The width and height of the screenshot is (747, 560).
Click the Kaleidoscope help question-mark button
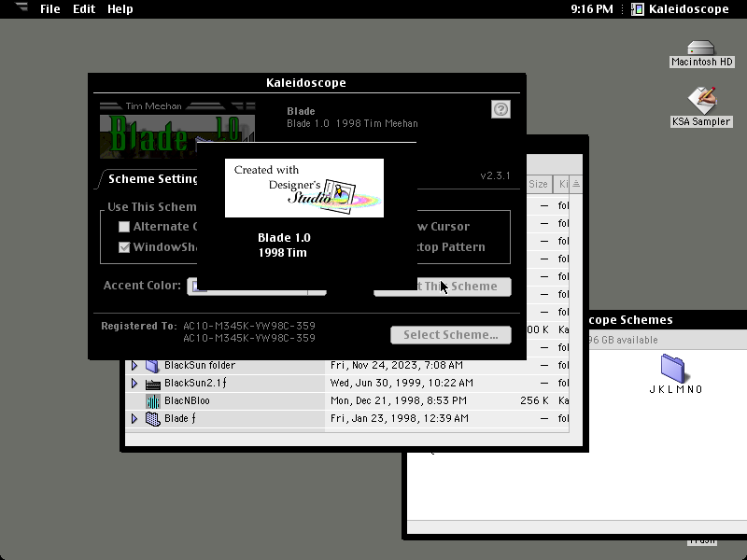tap(500, 109)
